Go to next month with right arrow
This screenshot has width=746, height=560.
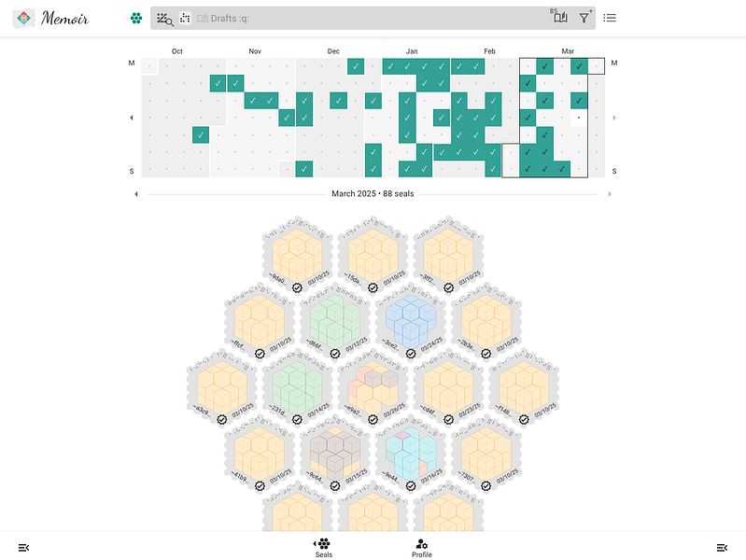(610, 194)
